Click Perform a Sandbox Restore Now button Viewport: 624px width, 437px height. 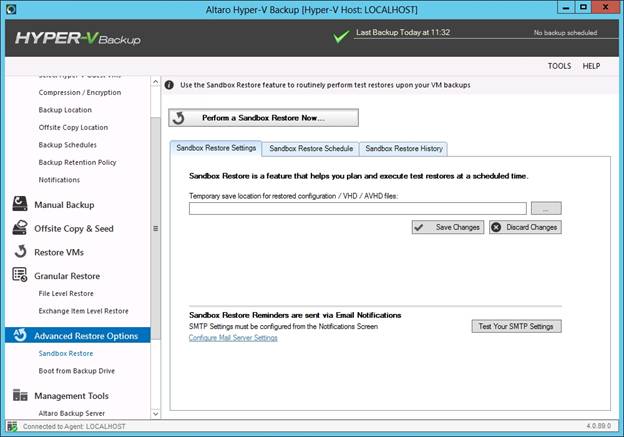pos(263,118)
